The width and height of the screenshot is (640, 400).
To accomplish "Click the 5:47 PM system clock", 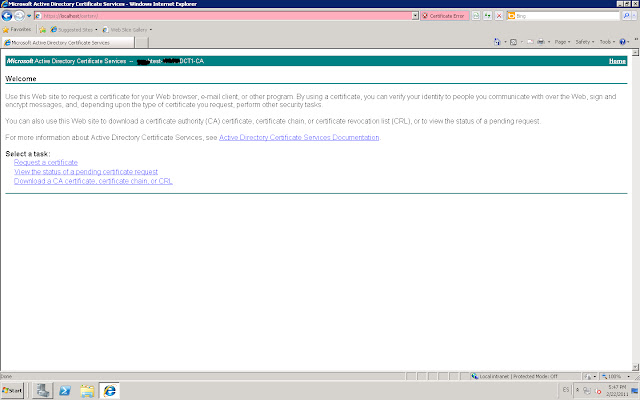I will tap(617, 390).
